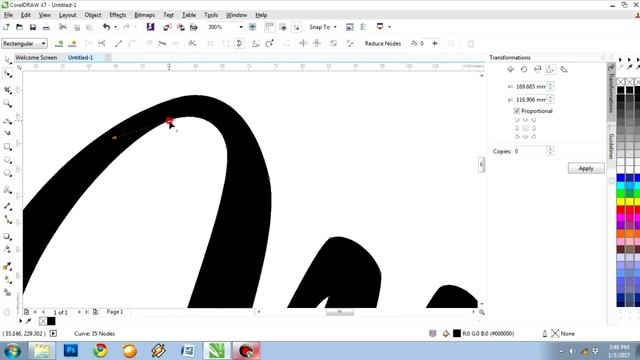Select the Page 1 tab
Image resolution: width=640 pixels, height=360 pixels.
click(x=115, y=312)
